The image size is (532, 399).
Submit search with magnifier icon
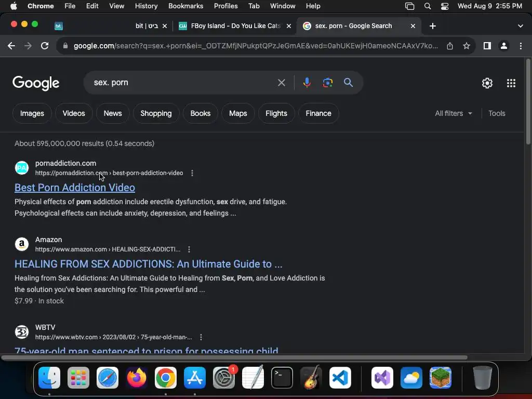(x=348, y=83)
